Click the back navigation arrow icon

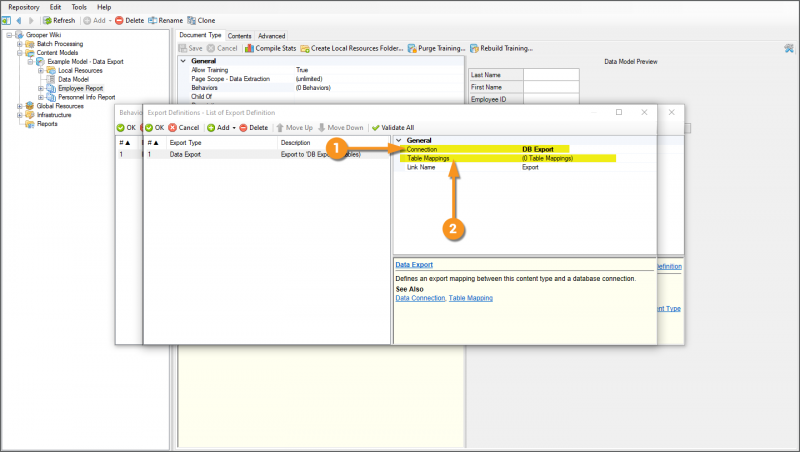[x=19, y=20]
